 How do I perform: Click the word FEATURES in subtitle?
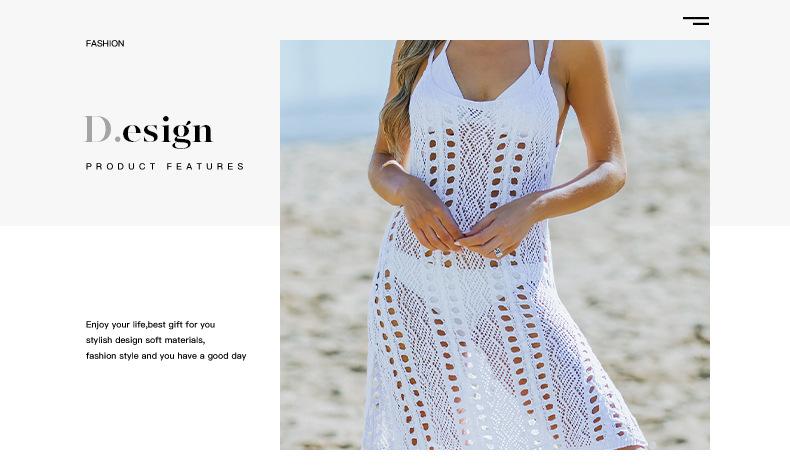pos(205,166)
